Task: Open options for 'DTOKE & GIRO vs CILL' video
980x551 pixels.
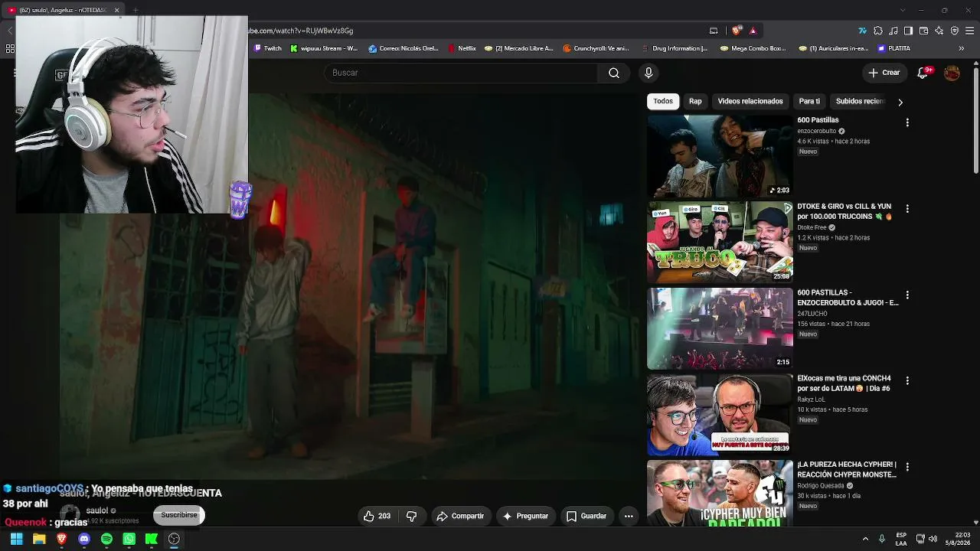Action: coord(907,208)
